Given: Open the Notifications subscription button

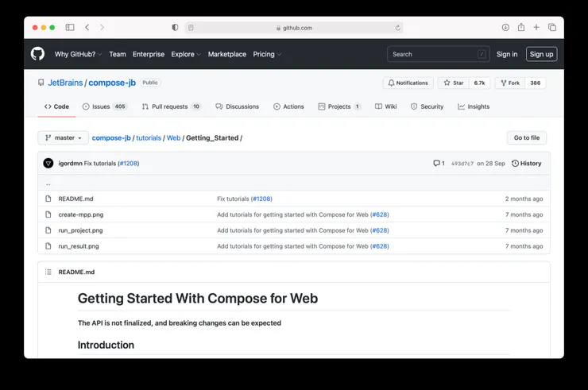Looking at the screenshot, I should (407, 83).
